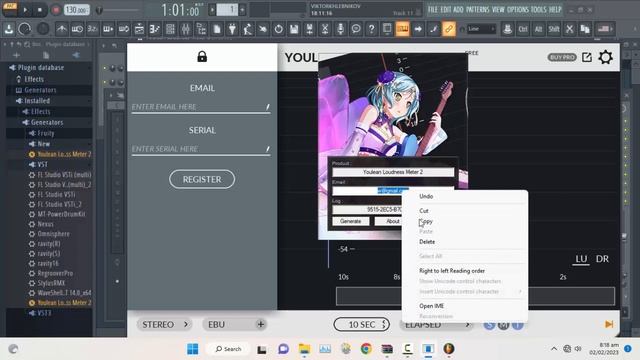This screenshot has height=360, width=640.
Task: Switch to the DR view tab
Action: (602, 259)
